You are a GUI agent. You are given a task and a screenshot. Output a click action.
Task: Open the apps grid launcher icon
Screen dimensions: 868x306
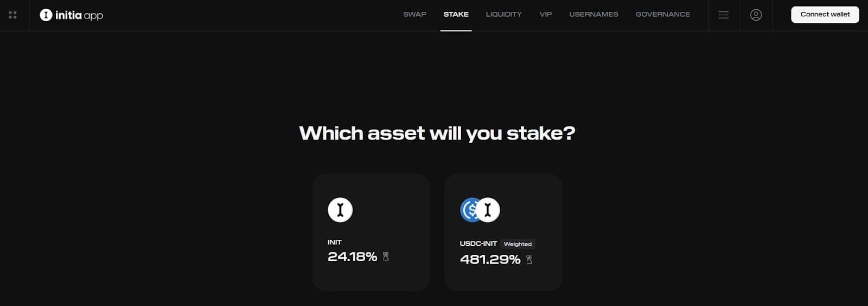pyautogui.click(x=12, y=15)
